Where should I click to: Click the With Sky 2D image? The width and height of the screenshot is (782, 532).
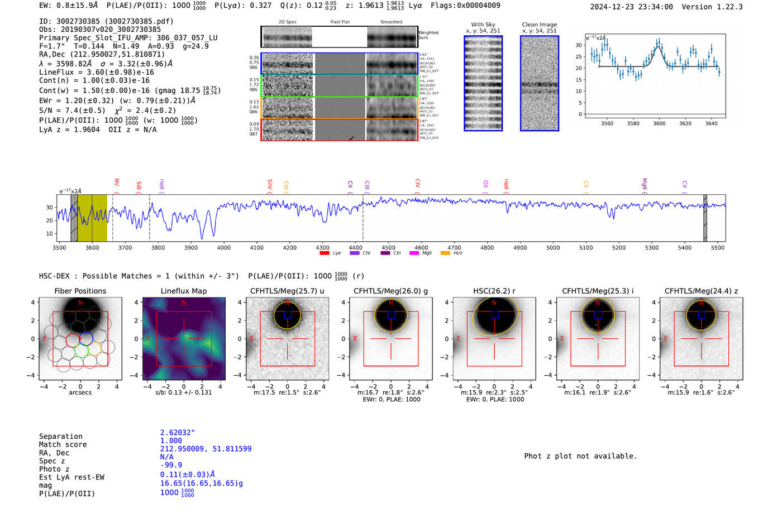(x=483, y=83)
